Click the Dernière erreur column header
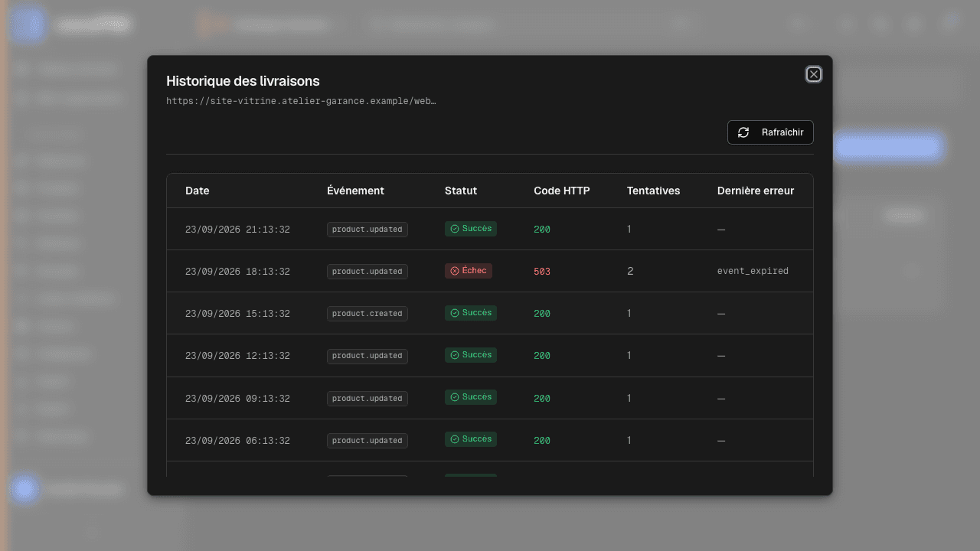Viewport: 980px width, 551px height. click(756, 191)
